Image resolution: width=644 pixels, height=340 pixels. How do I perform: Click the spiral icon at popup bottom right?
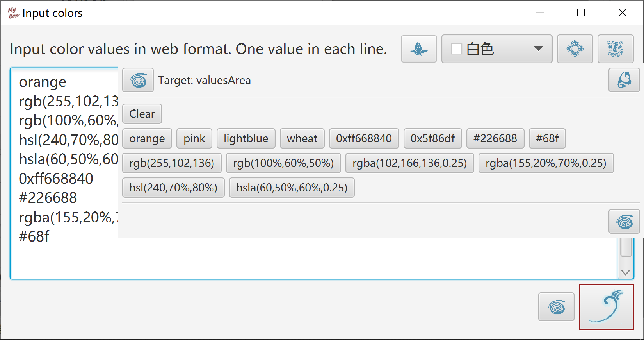click(x=624, y=222)
